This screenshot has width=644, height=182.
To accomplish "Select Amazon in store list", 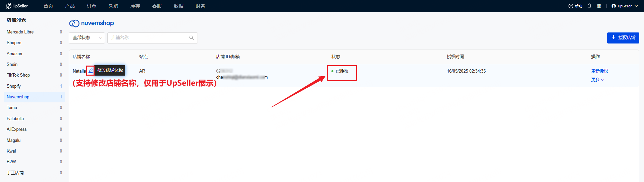I will click(34, 54).
